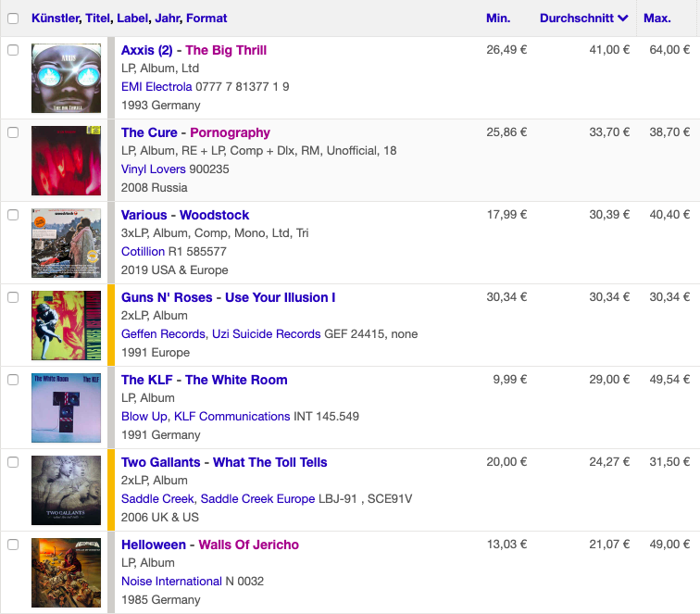
Task: Check the box for Axxis The Big Thrill
Action: 13,50
